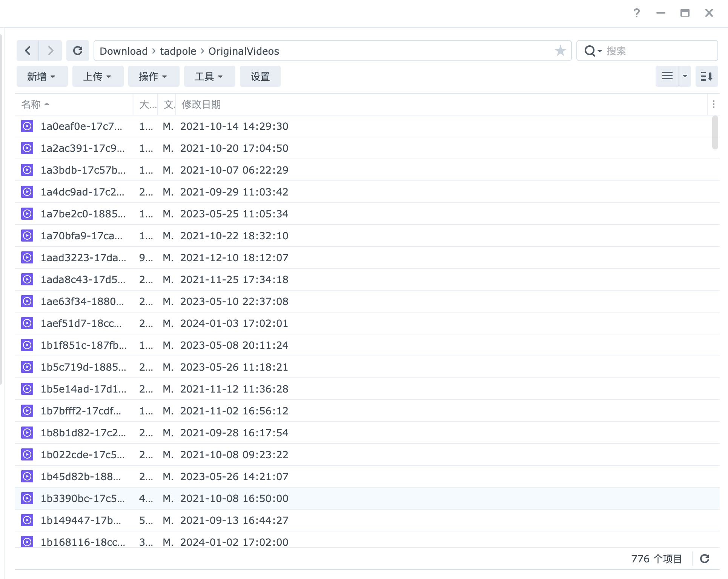Switch to list view mode icon

(667, 76)
